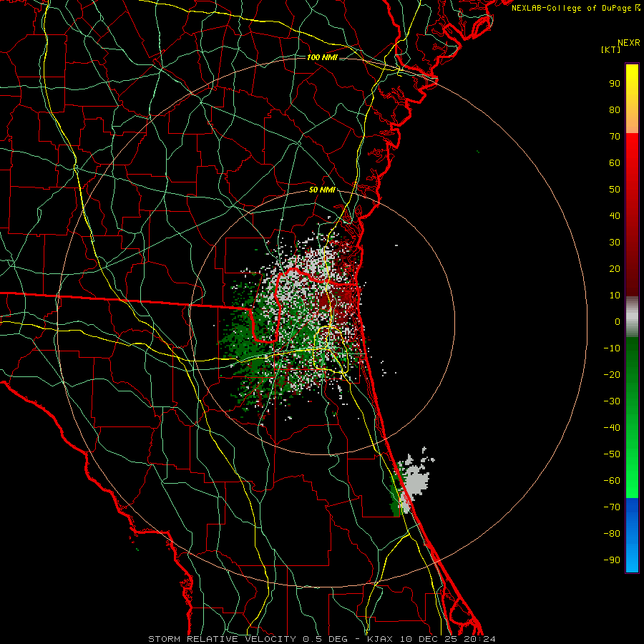This screenshot has height=644, width=644.
Task: Click the blue bottom segment of color bar
Action: pyautogui.click(x=632, y=535)
